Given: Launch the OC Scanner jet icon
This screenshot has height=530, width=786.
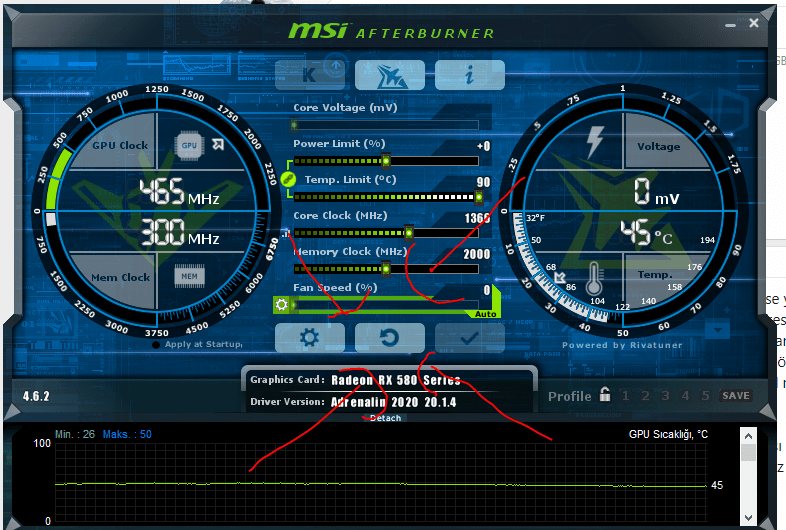Looking at the screenshot, I should [x=389, y=75].
